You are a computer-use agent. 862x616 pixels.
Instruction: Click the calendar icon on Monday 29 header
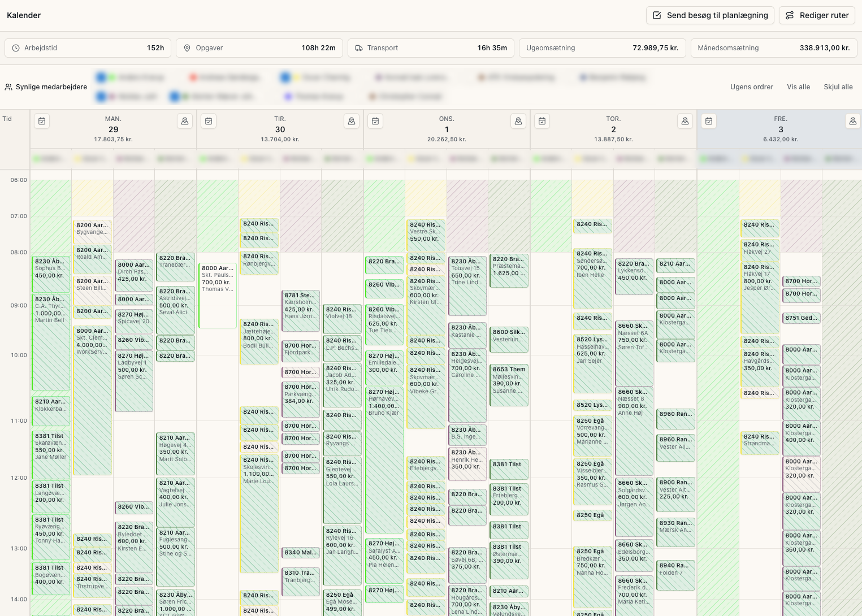point(42,121)
